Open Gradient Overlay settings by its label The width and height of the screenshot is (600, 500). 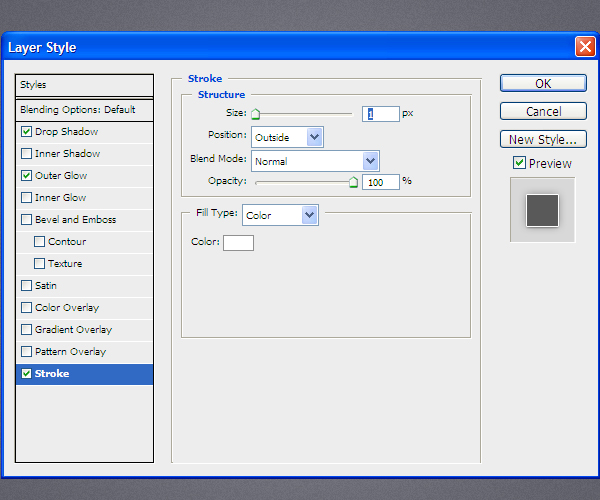pyautogui.click(x=73, y=330)
